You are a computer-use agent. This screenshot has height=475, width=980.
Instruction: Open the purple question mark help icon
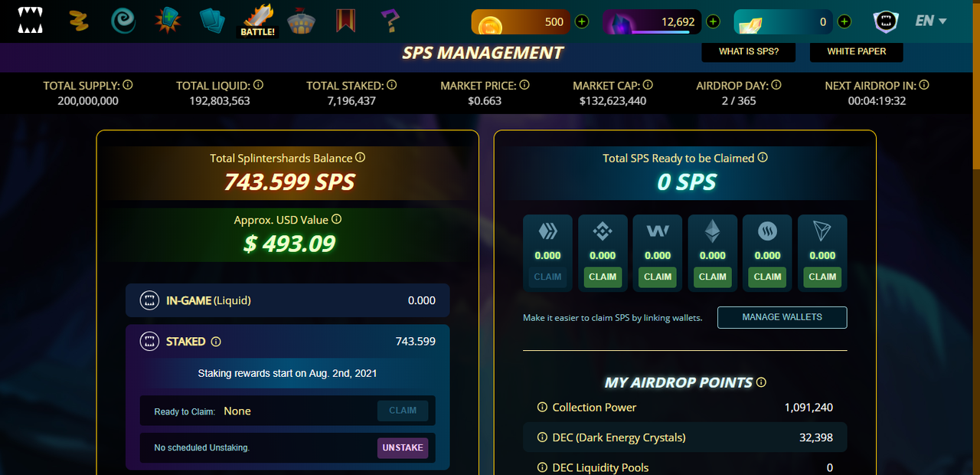[x=390, y=21]
